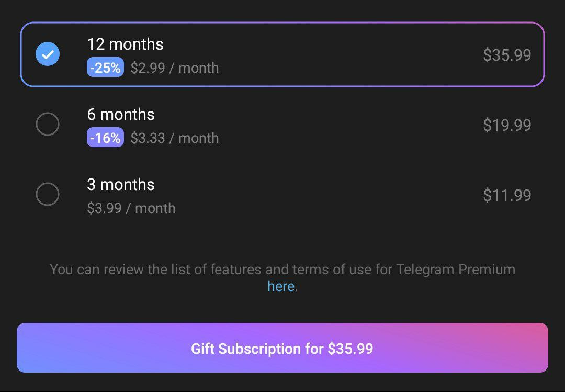Click the "$3.99 / month" rate text
Image resolution: width=565 pixels, height=392 pixels.
[x=131, y=208]
